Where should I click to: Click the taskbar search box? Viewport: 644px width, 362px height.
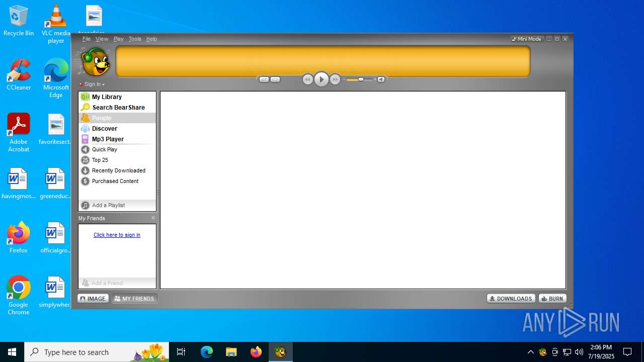[97, 352]
